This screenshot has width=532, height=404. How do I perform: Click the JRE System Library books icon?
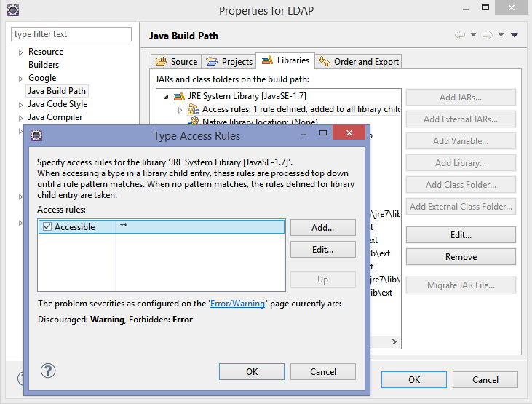click(179, 96)
